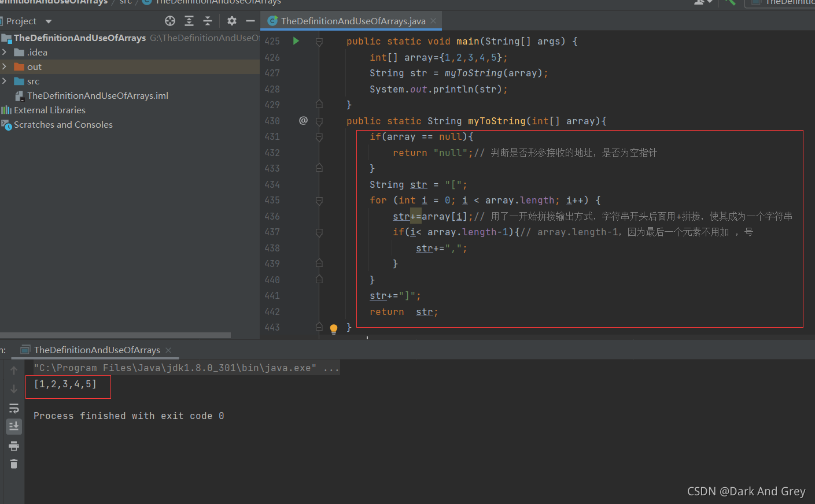Viewport: 815px width, 504px height.
Task: Click the green run arrow beside main method
Action: coord(296,41)
